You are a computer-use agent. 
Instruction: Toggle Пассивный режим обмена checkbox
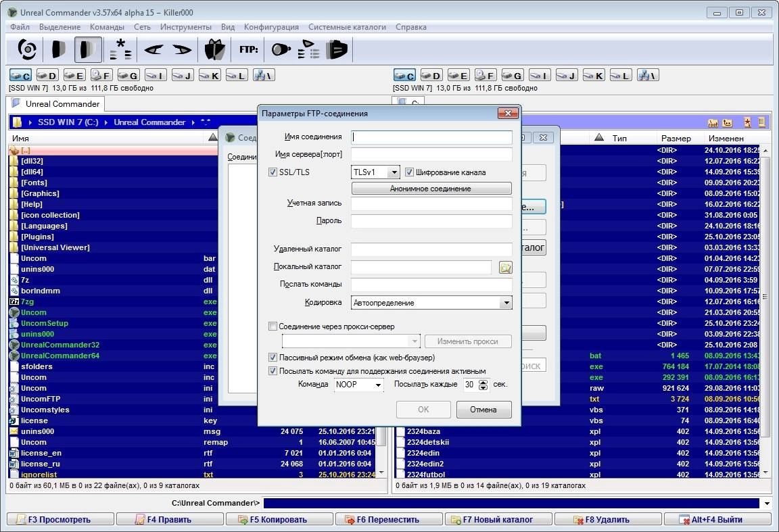point(273,357)
